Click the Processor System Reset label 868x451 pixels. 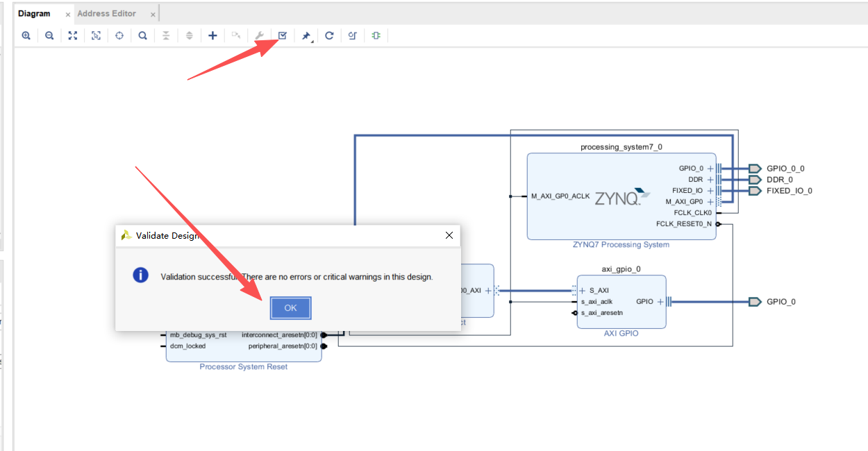[x=243, y=367]
